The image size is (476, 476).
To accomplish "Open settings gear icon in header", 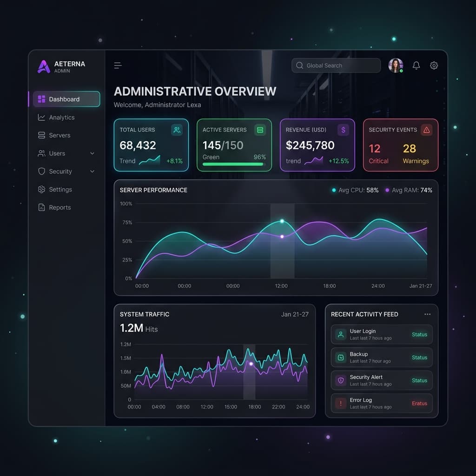I will (x=434, y=65).
